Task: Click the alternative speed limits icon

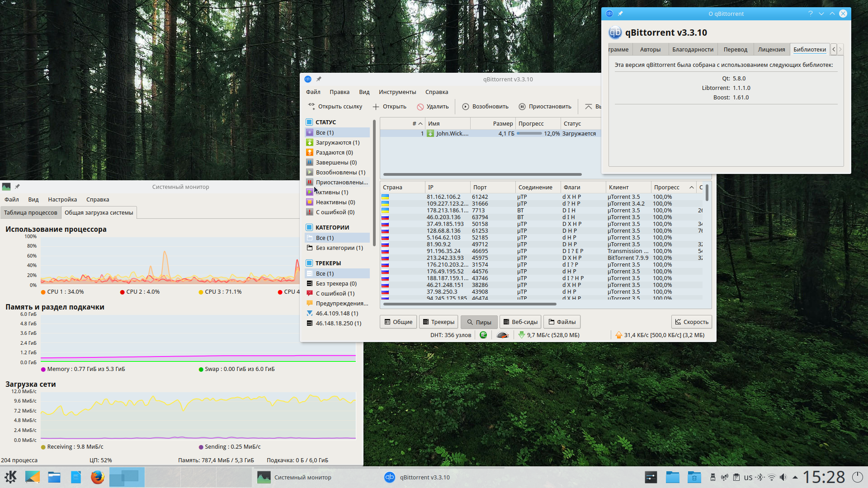Action: [x=502, y=335]
